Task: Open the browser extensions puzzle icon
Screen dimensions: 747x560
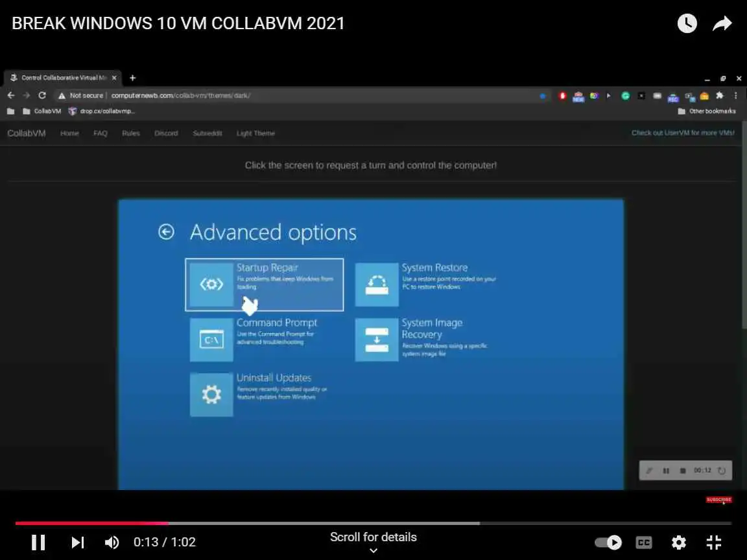Action: point(720,96)
